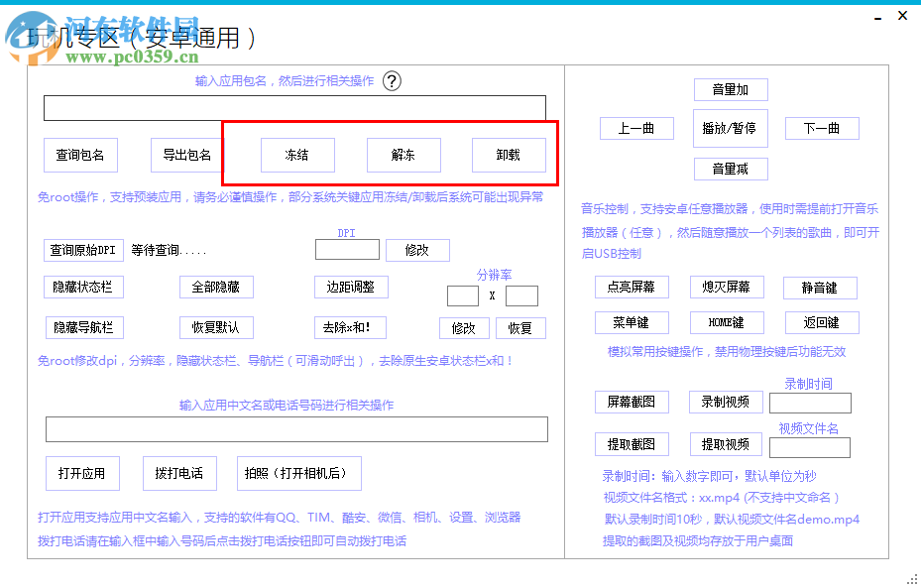Click the 录制时间 input field

click(811, 403)
